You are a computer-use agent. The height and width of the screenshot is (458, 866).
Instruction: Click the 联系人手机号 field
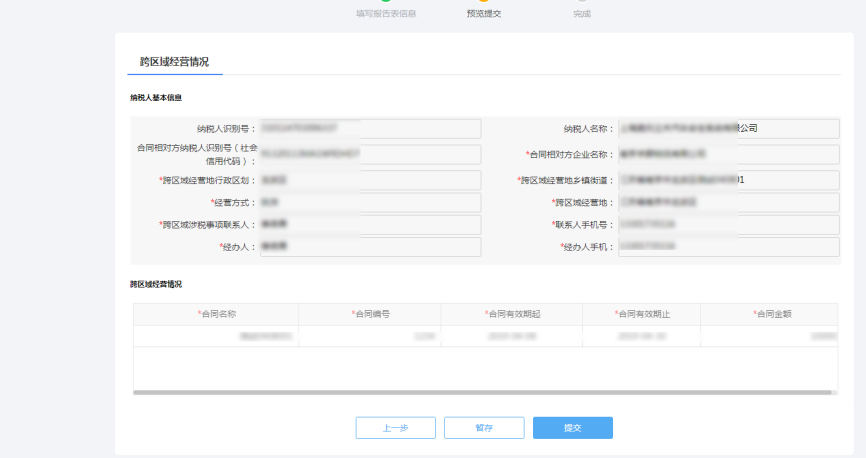tap(729, 225)
